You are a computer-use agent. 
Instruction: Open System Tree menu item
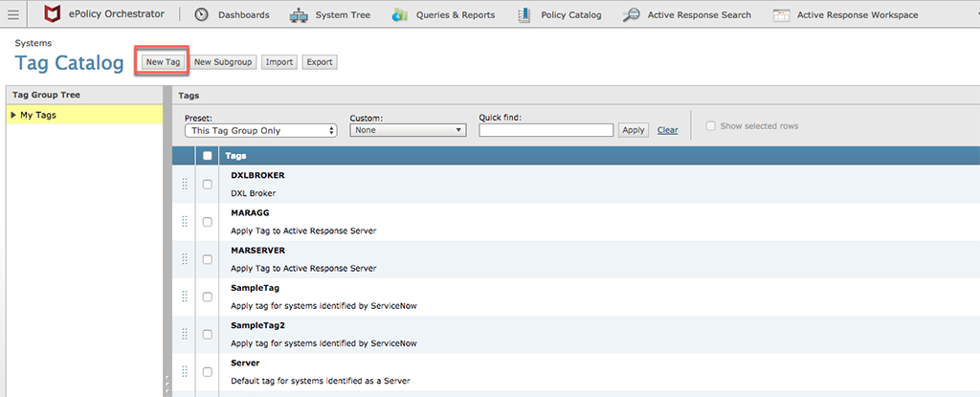click(x=343, y=15)
